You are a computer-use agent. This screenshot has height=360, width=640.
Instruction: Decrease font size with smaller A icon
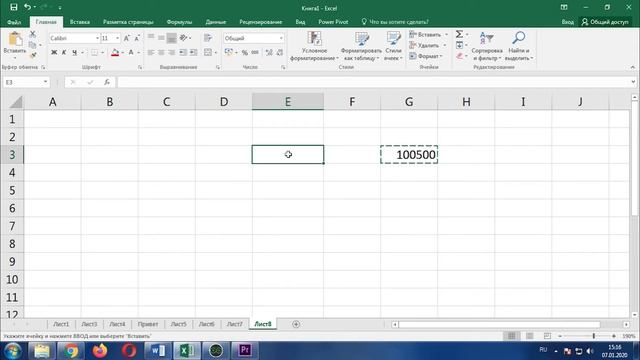click(137, 38)
